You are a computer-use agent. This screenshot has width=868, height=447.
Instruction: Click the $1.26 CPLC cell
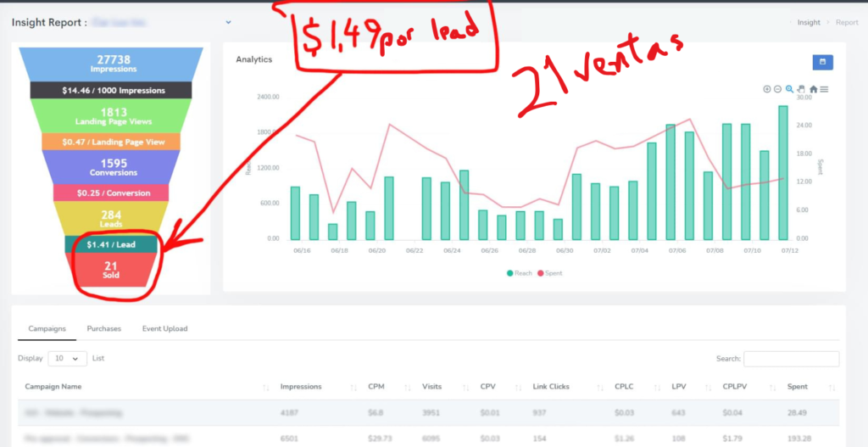pos(624,439)
